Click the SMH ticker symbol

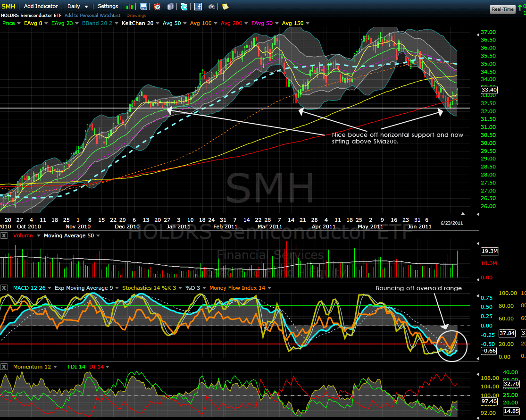(8, 7)
